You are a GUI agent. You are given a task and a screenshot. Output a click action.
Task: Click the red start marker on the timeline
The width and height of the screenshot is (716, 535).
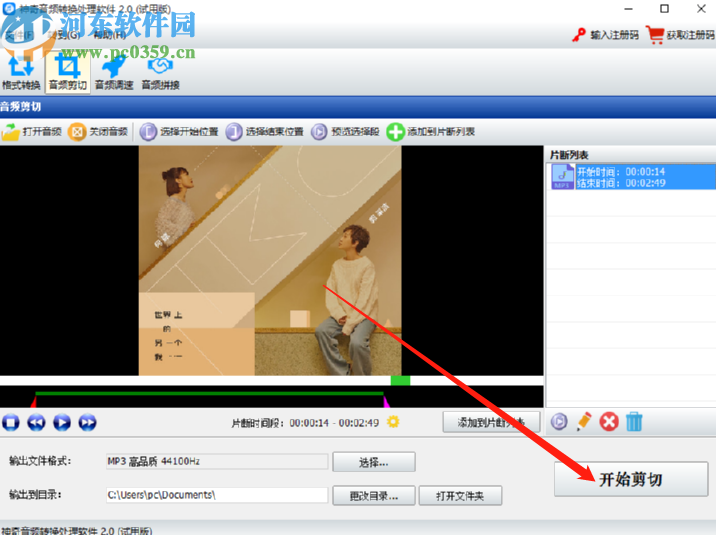[x=33, y=402]
